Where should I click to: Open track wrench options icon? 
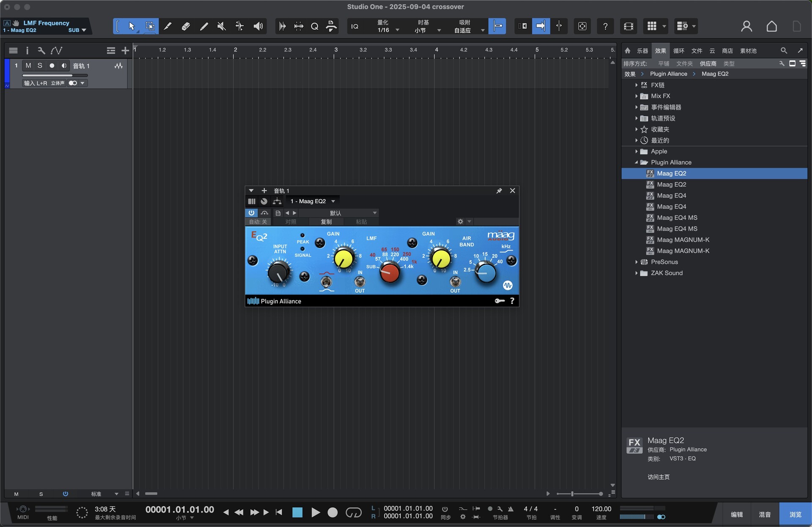(41, 51)
